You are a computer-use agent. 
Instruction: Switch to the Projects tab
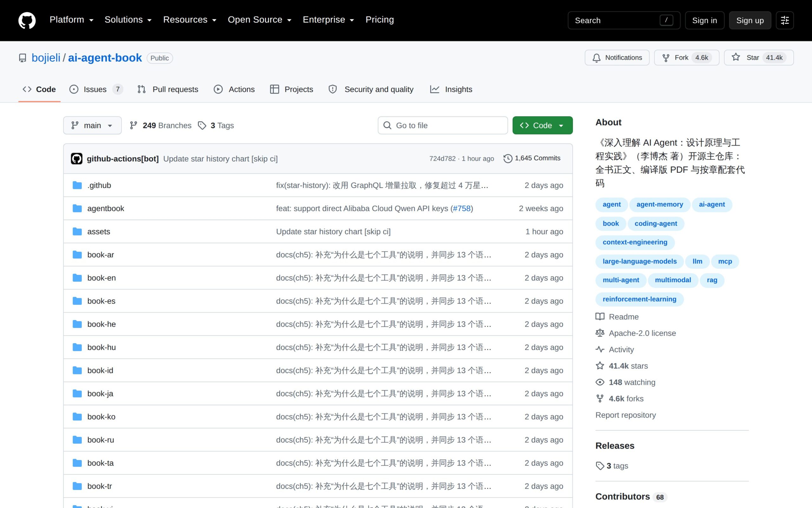[291, 89]
